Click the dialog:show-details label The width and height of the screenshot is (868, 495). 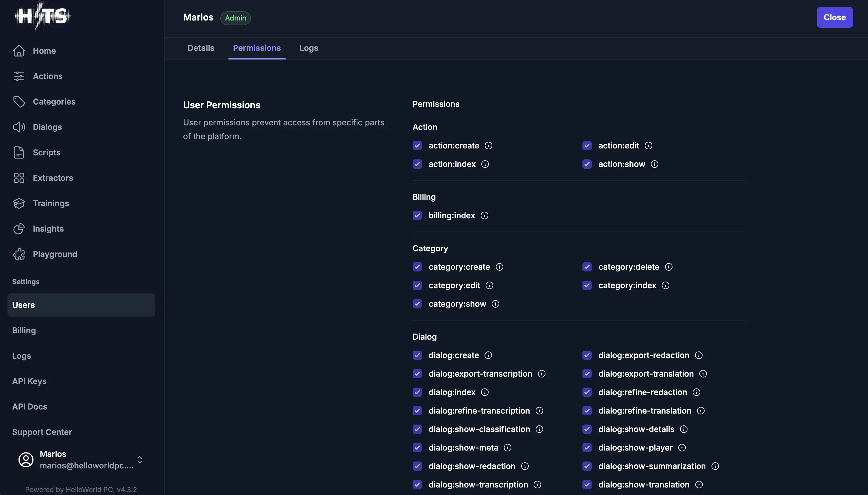636,429
